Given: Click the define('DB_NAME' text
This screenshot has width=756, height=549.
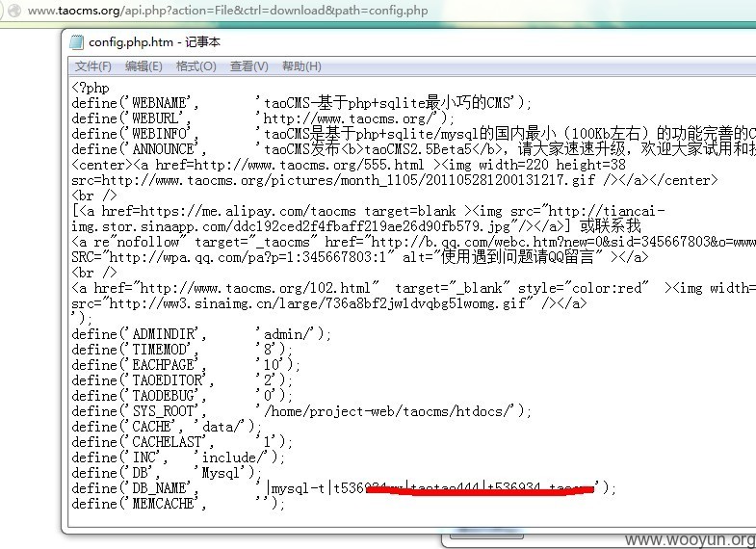Looking at the screenshot, I should click(135, 488).
